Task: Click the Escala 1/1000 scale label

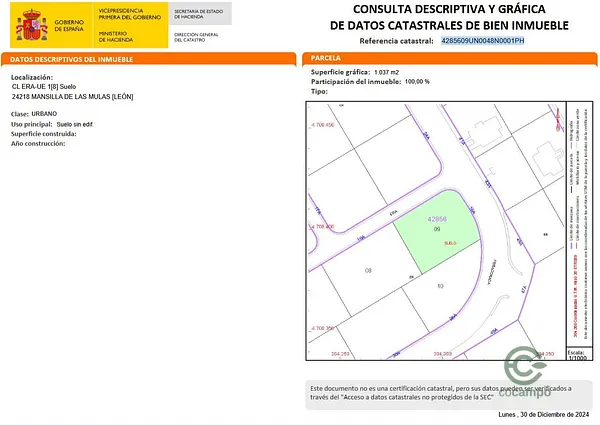Action: pyautogui.click(x=575, y=355)
